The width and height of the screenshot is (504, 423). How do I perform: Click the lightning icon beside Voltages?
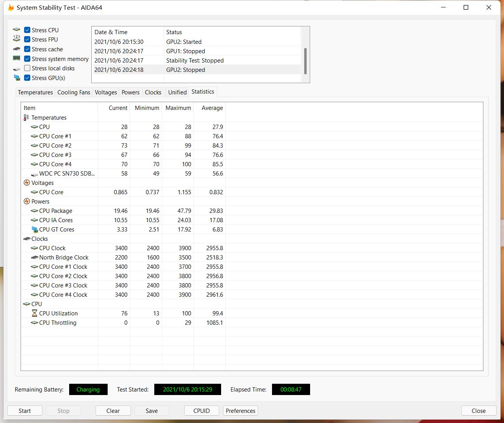pos(27,183)
